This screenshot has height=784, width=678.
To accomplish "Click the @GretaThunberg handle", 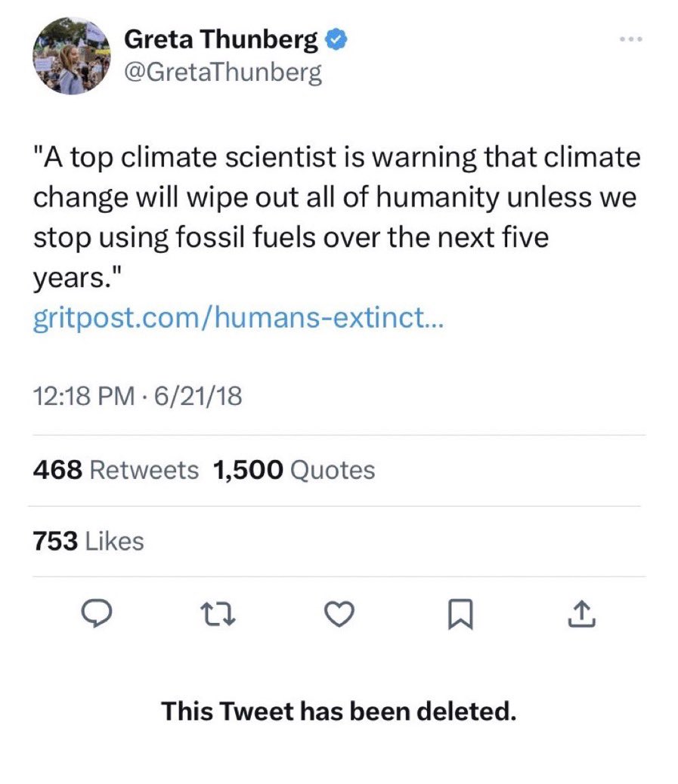I will (223, 73).
